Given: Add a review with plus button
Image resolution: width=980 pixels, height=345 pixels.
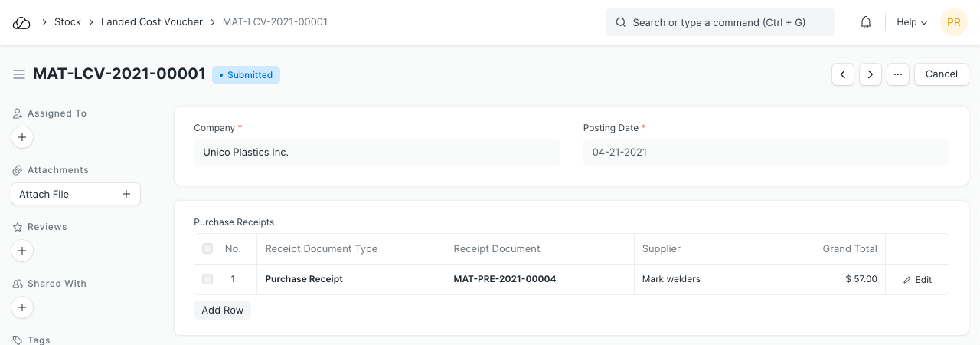Looking at the screenshot, I should pos(22,251).
